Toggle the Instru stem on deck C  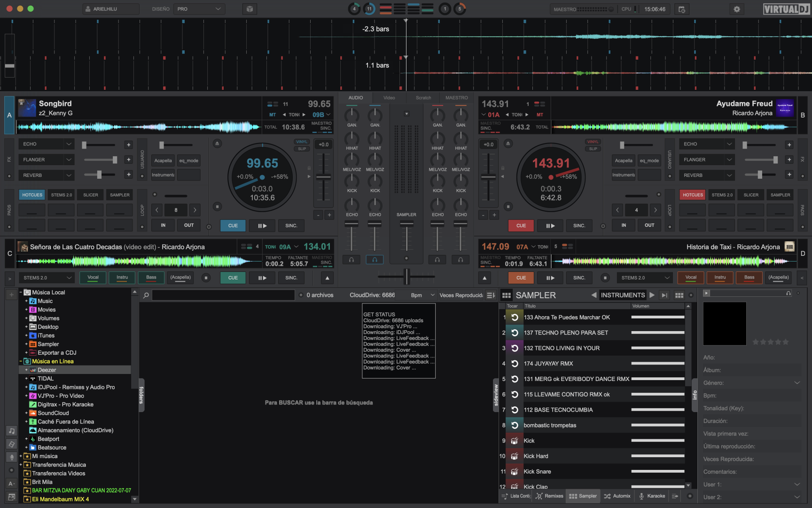tap(122, 278)
